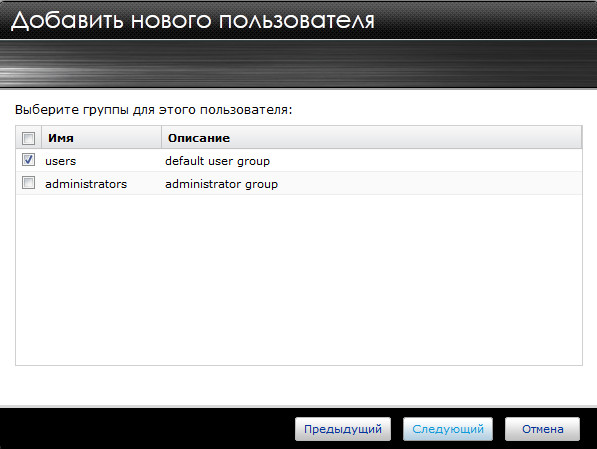Screen dimensions: 597x449
Task: Click the divider between Имя and Описание columns
Action: click(x=161, y=138)
